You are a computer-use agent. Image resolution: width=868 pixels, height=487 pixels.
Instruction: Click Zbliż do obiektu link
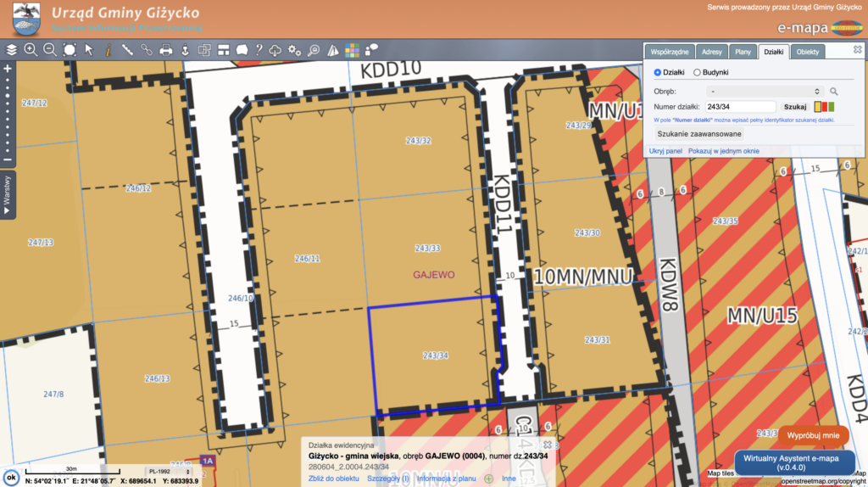point(334,479)
